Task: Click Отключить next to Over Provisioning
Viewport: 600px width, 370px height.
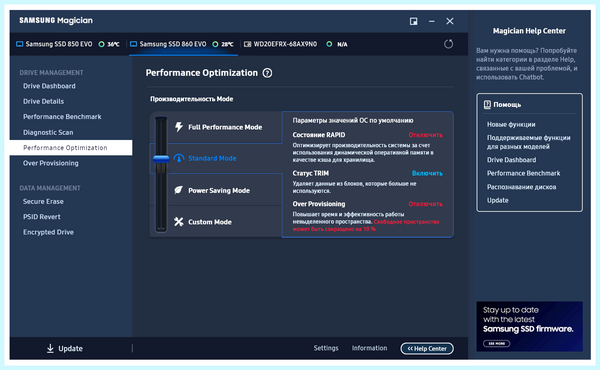Action: pyautogui.click(x=426, y=204)
